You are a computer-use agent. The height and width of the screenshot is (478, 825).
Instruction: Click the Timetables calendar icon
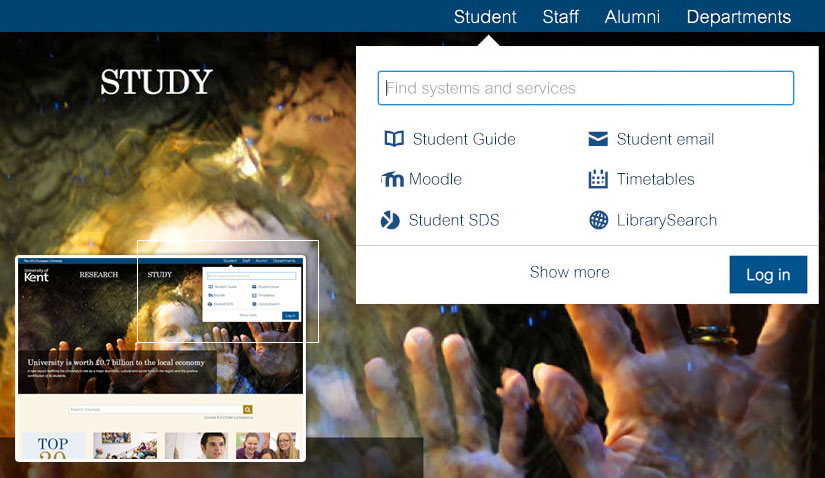598,179
